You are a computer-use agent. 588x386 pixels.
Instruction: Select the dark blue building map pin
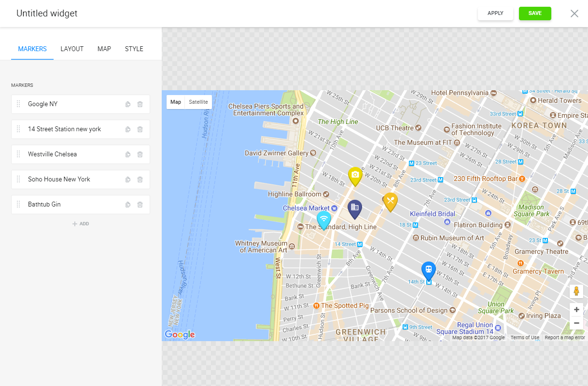(x=355, y=209)
